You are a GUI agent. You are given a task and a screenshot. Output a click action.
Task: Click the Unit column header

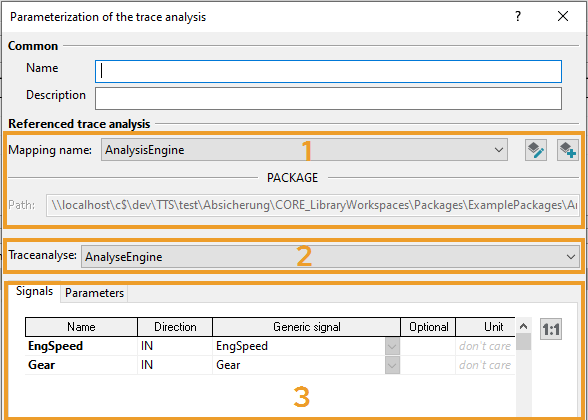486,327
